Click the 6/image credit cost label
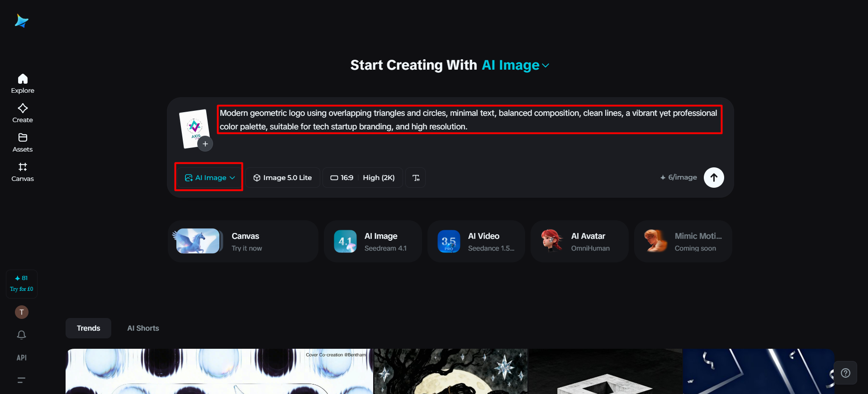Image resolution: width=868 pixels, height=394 pixels. [x=678, y=177]
